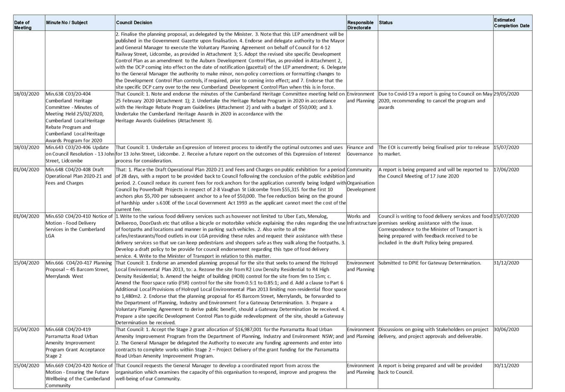This screenshot has width=565, height=392.
Task: Select the 'Minute No / Subject' column header
Action: coord(80,23)
